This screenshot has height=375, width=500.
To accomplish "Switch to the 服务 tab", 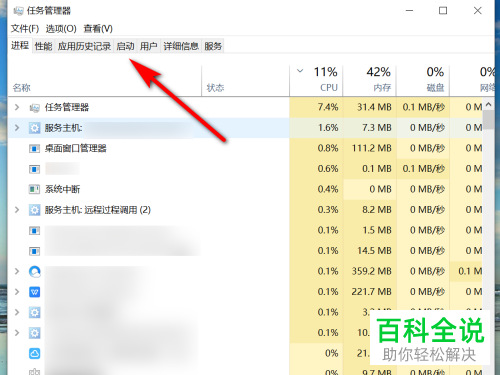I will point(213,46).
